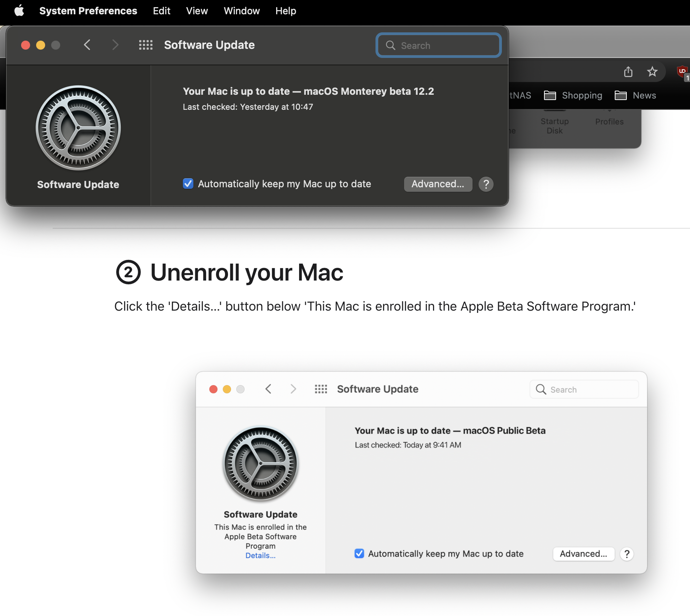Click the Details… link under Apple Beta Software Program

coord(260,555)
